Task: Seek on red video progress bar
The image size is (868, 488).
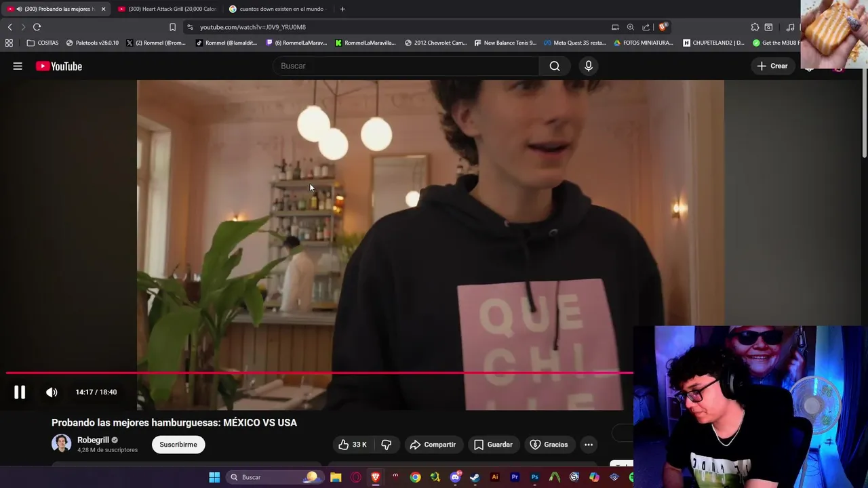Action: click(x=319, y=373)
